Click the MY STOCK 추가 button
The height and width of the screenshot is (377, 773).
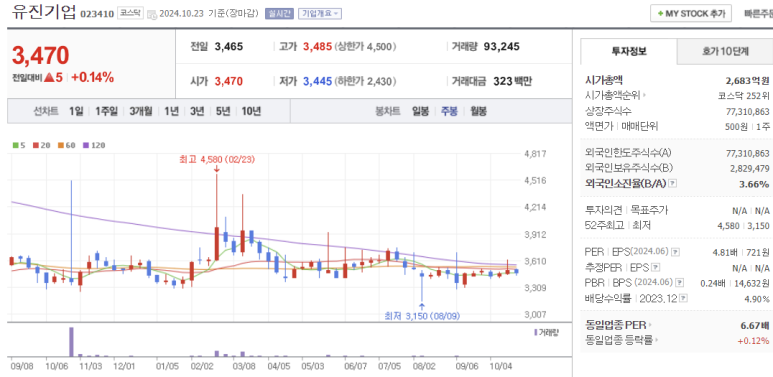(691, 14)
